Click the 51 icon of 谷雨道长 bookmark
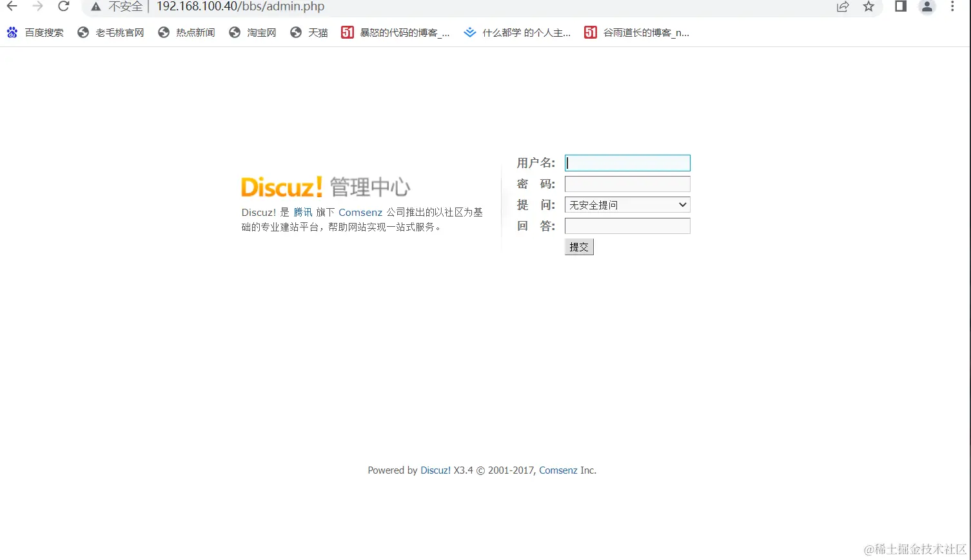 pos(591,32)
